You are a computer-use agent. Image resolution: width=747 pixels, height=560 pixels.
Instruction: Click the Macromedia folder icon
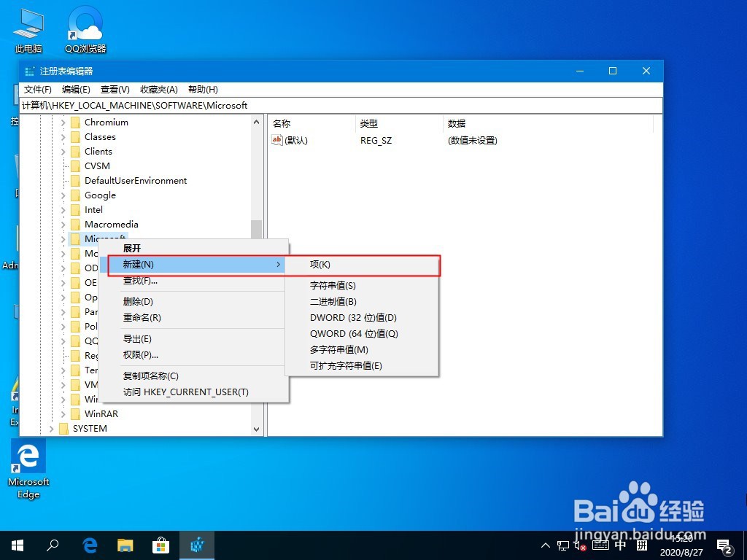(75, 225)
